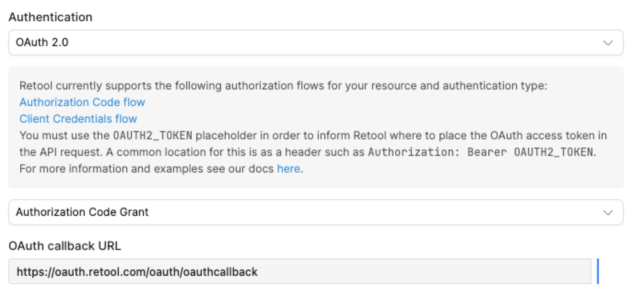Viewport: 644px width, 298px height.
Task: Click the chevron on the Authentication selector
Action: point(608,43)
